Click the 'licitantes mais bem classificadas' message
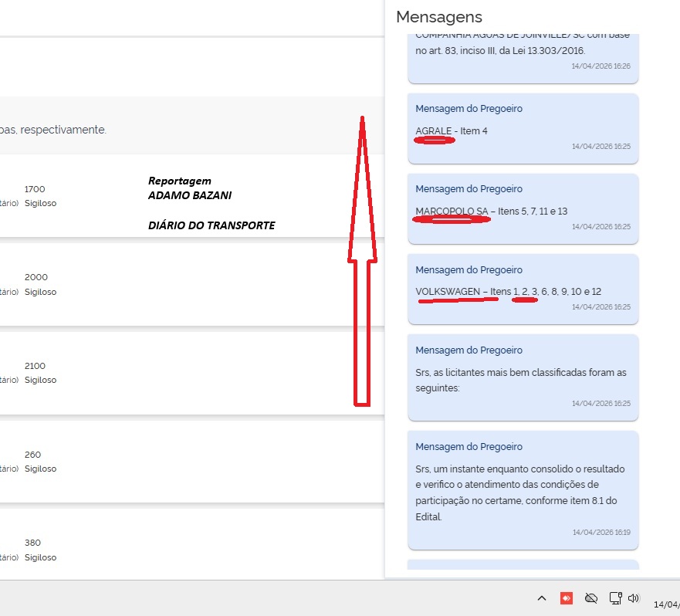The image size is (680, 616). [523, 377]
